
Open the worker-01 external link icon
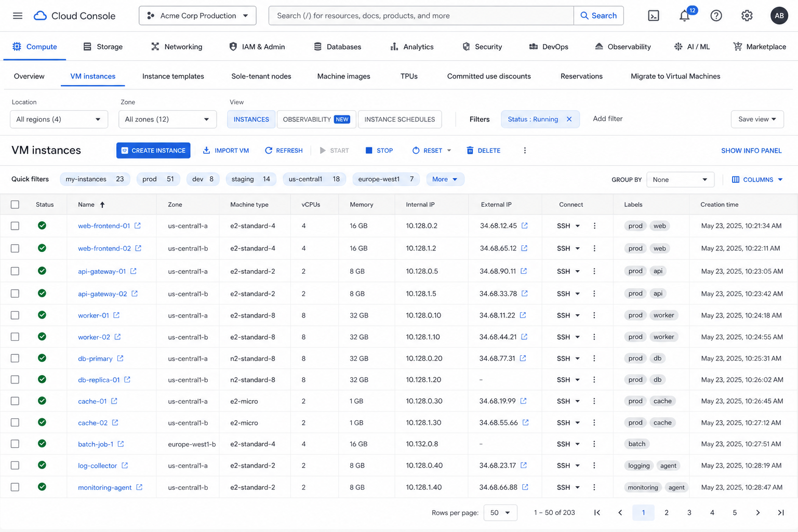pyautogui.click(x=116, y=315)
